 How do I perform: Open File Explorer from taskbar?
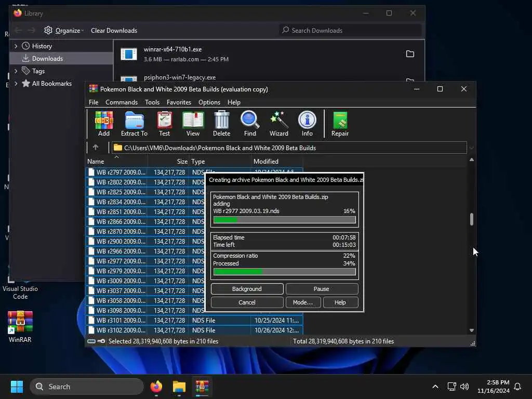179,387
